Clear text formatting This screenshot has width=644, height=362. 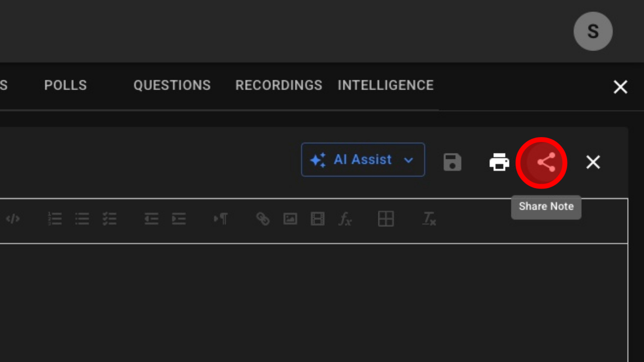pyautogui.click(x=429, y=219)
